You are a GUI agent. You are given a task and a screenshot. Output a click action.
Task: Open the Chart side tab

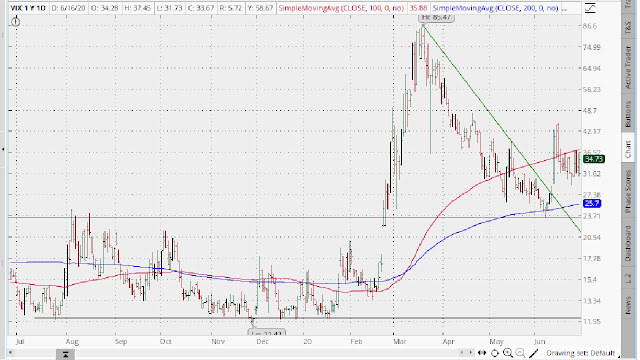point(628,149)
